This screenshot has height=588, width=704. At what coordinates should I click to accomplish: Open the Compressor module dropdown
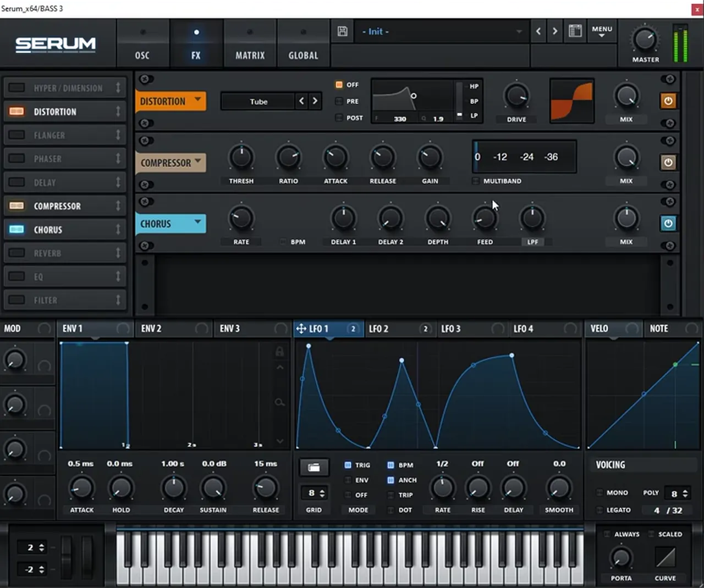170,163
